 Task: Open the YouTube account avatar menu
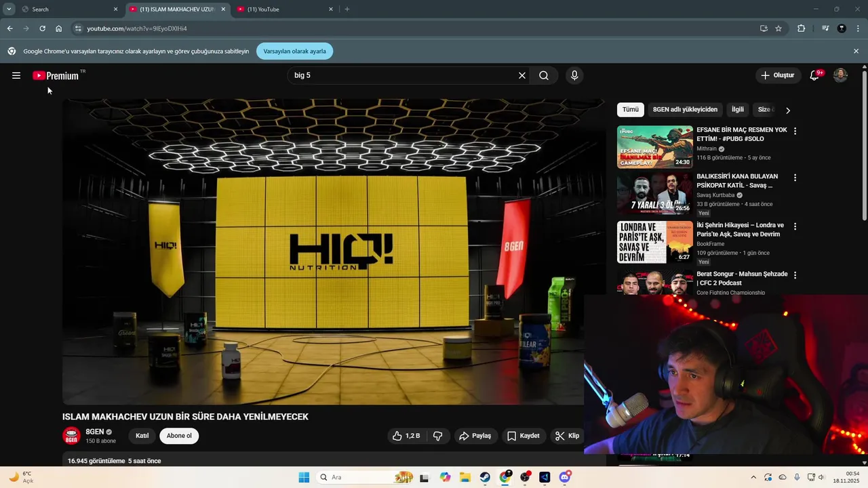click(x=840, y=75)
